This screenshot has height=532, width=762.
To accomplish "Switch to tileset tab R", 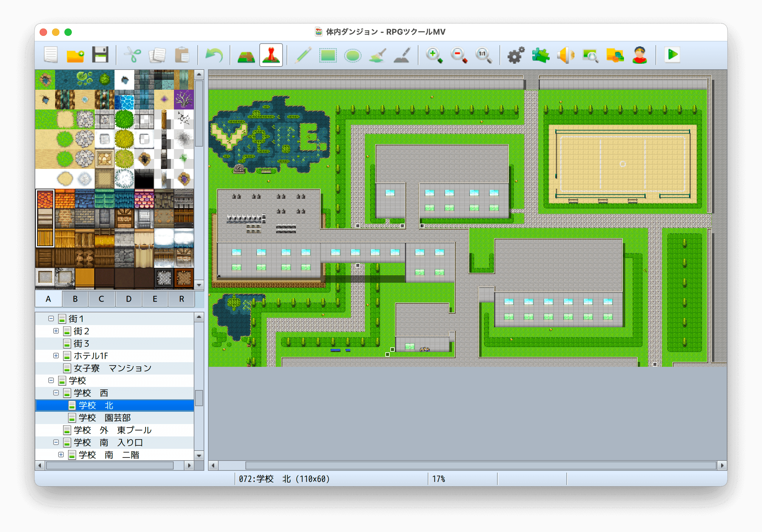I will [182, 299].
